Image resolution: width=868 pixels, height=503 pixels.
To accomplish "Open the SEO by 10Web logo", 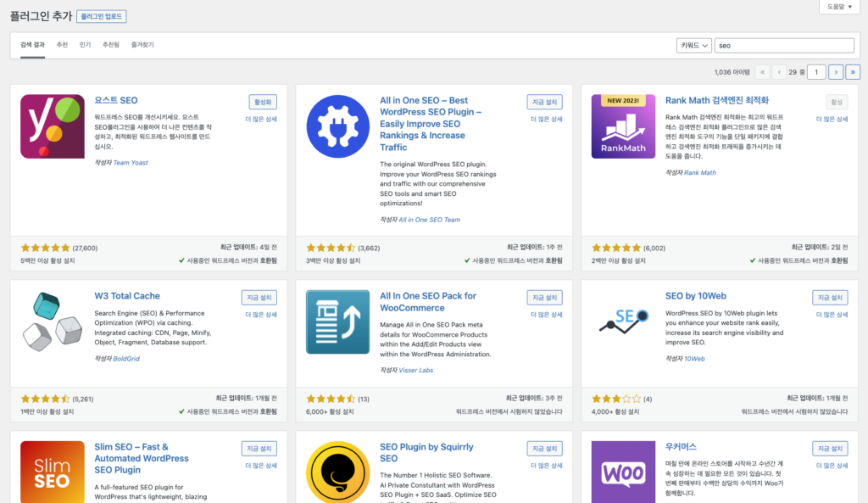I will (623, 321).
